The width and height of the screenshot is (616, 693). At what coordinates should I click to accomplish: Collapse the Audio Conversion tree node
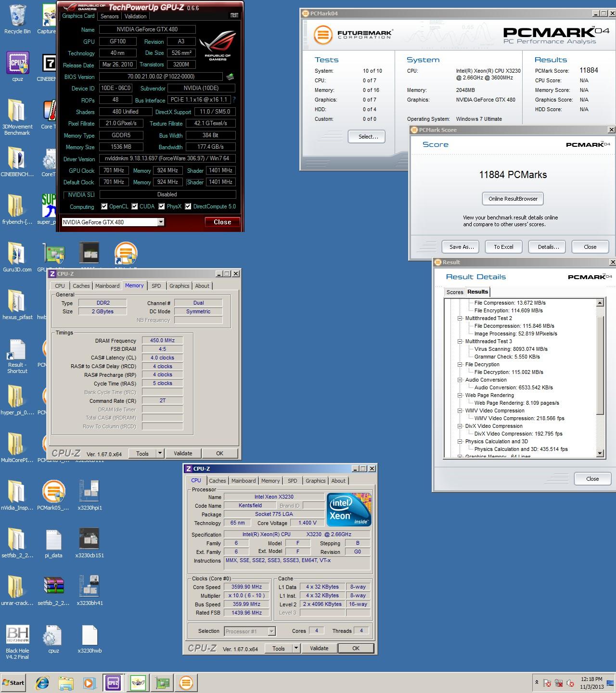coord(460,380)
